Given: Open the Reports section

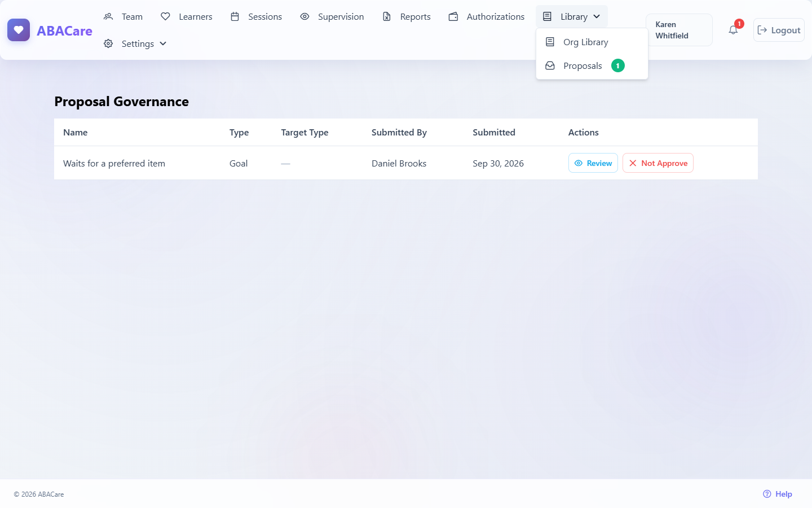Looking at the screenshot, I should 407,16.
